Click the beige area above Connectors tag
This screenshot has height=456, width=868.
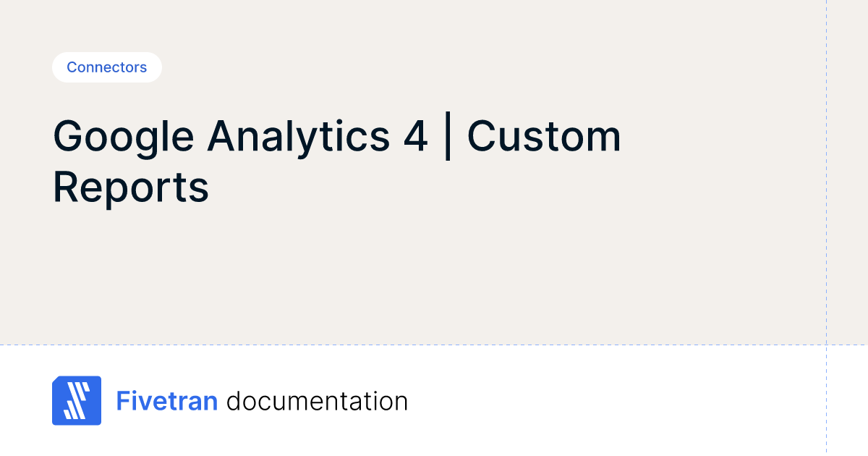pos(107,25)
